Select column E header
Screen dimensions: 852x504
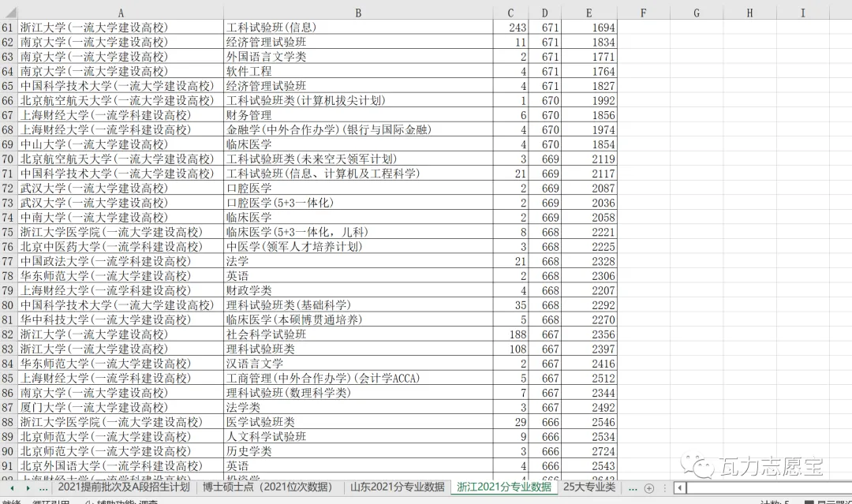click(589, 13)
